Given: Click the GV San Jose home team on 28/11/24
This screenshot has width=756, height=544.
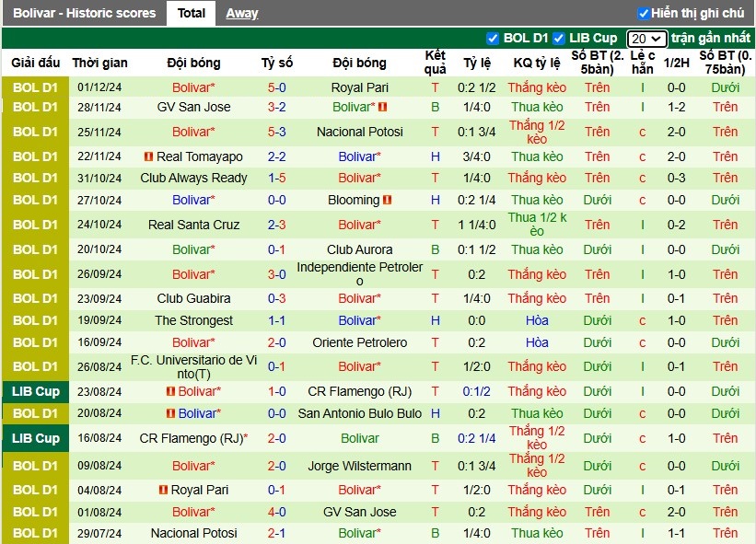Looking at the screenshot, I should pos(193,107).
